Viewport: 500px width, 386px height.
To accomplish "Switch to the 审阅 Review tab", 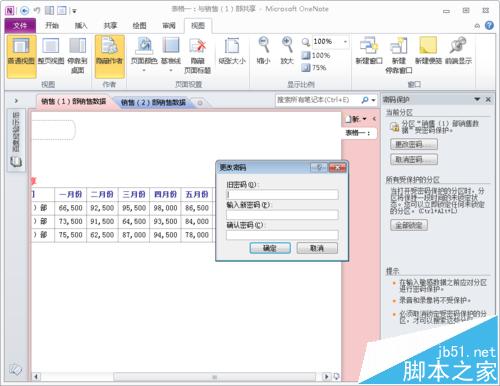I will (169, 26).
